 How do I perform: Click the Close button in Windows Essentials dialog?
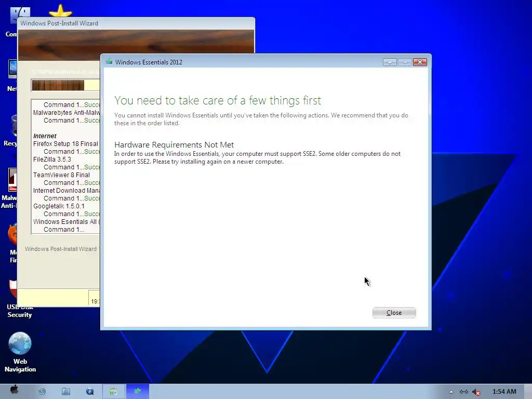pos(394,312)
